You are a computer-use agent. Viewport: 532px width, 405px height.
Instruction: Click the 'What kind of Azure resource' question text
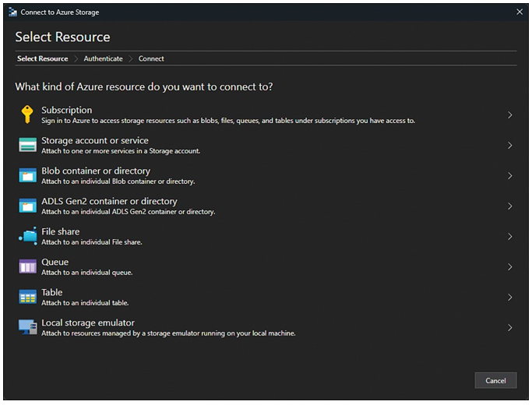click(144, 86)
